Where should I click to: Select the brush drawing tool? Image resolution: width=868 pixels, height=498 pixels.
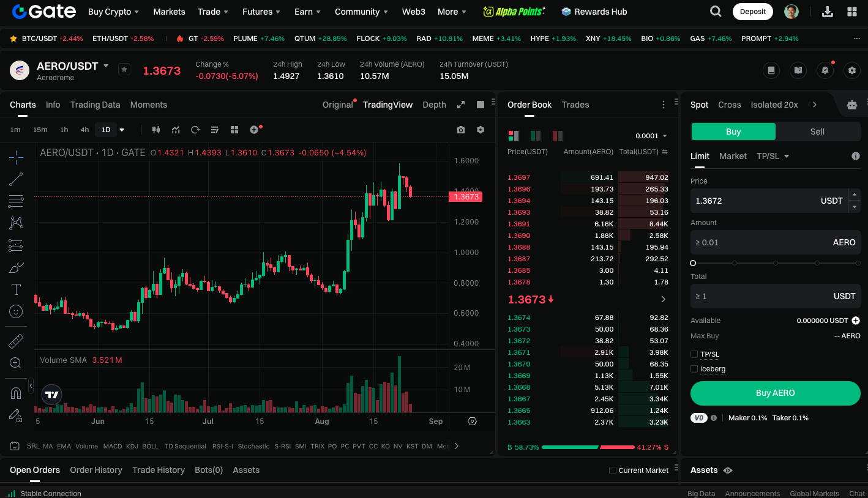[x=16, y=267]
